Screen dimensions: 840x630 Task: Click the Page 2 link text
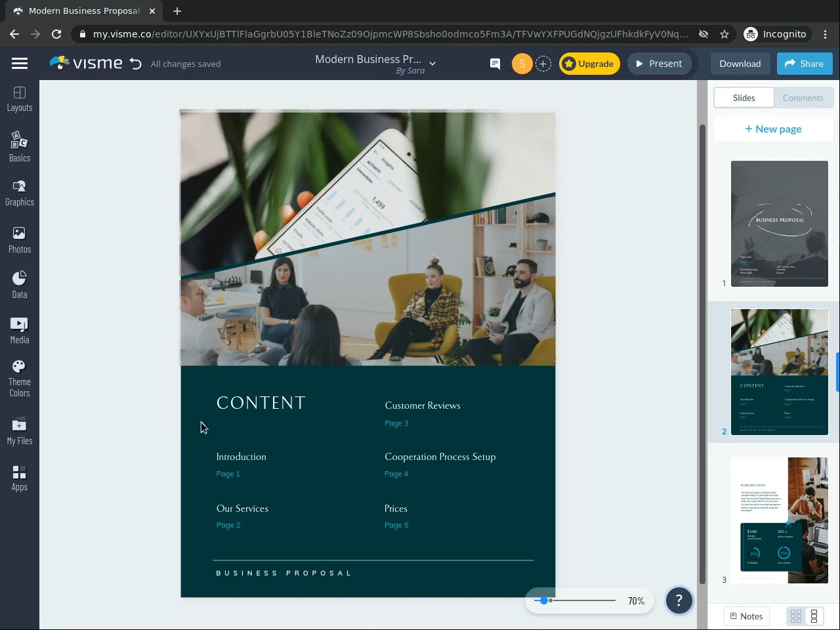(x=228, y=525)
